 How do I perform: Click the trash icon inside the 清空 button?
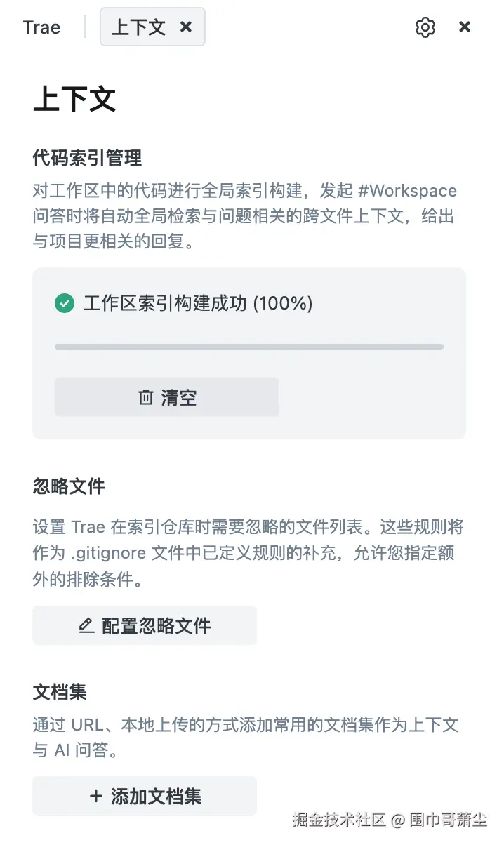click(x=145, y=397)
